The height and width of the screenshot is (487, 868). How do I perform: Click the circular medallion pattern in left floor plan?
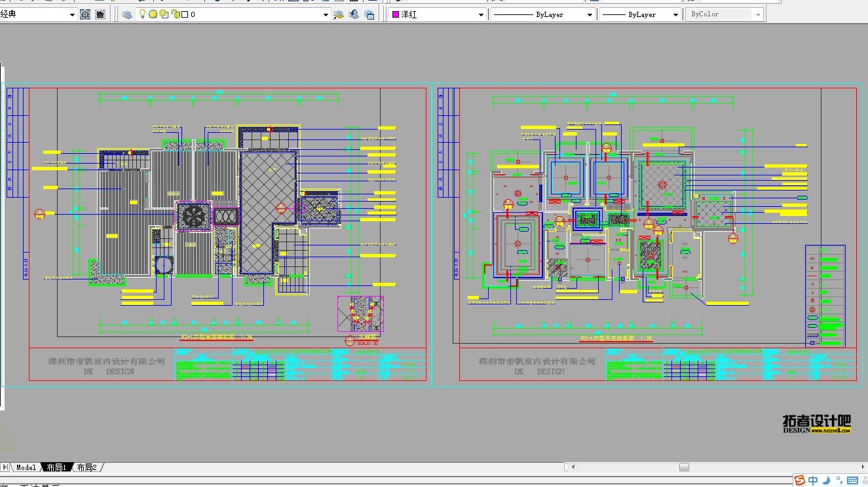[x=195, y=217]
